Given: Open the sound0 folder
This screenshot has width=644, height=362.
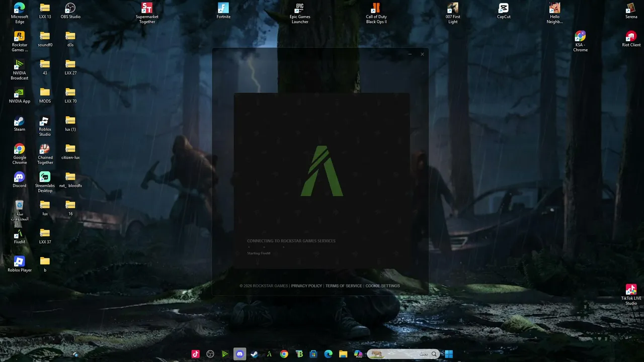Looking at the screenshot, I should coord(45,39).
